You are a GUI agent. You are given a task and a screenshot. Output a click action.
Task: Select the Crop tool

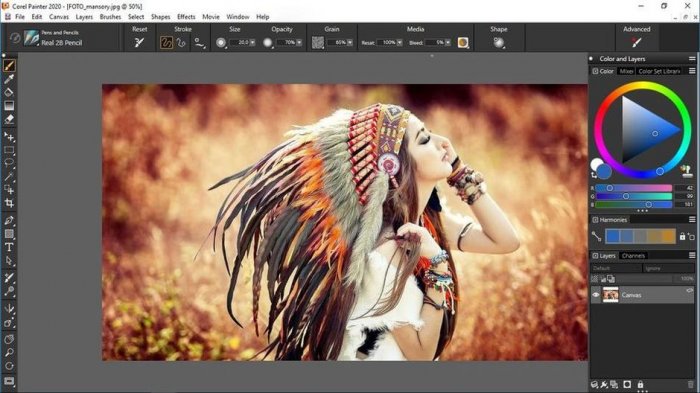[9, 203]
